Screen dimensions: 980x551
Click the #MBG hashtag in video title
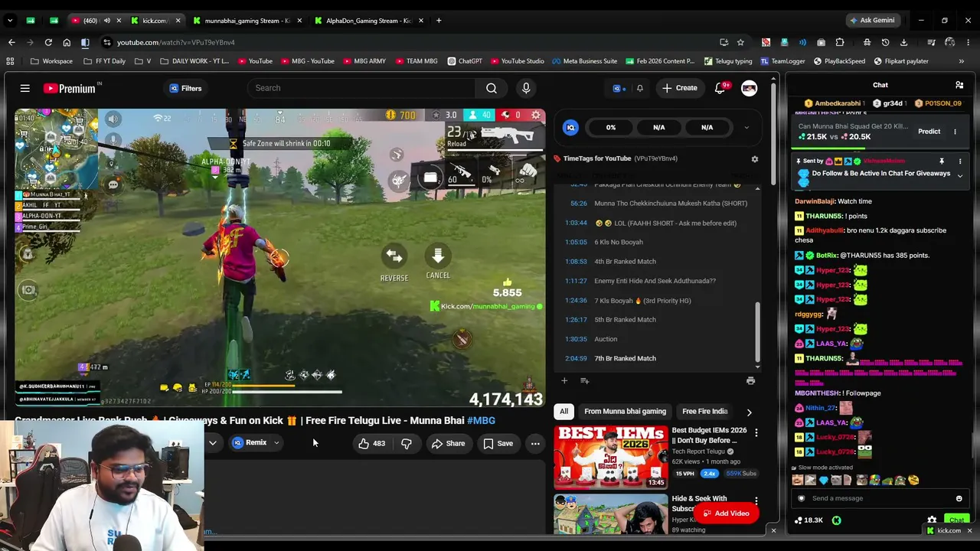point(481,420)
